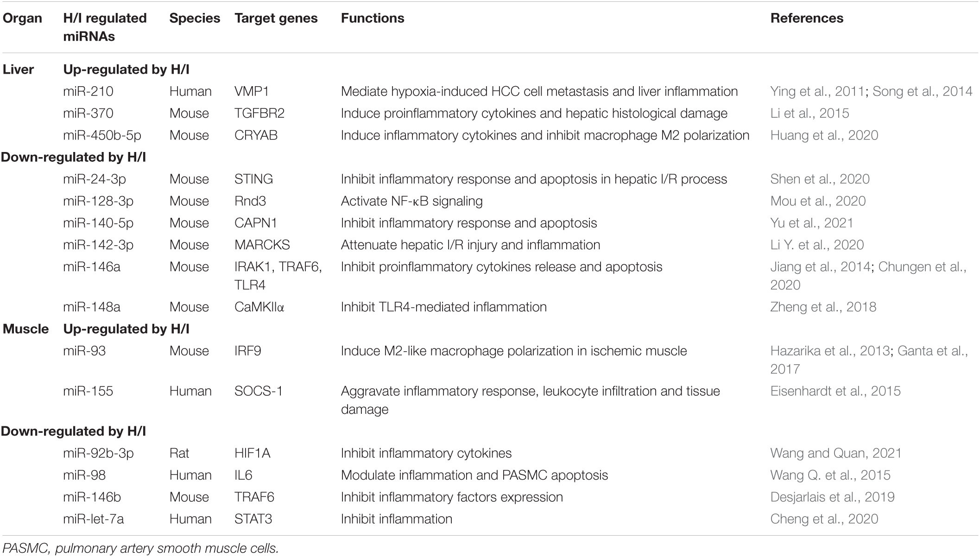Image resolution: width=980 pixels, height=557 pixels.
Task: Click the References column header
Action: (x=807, y=18)
